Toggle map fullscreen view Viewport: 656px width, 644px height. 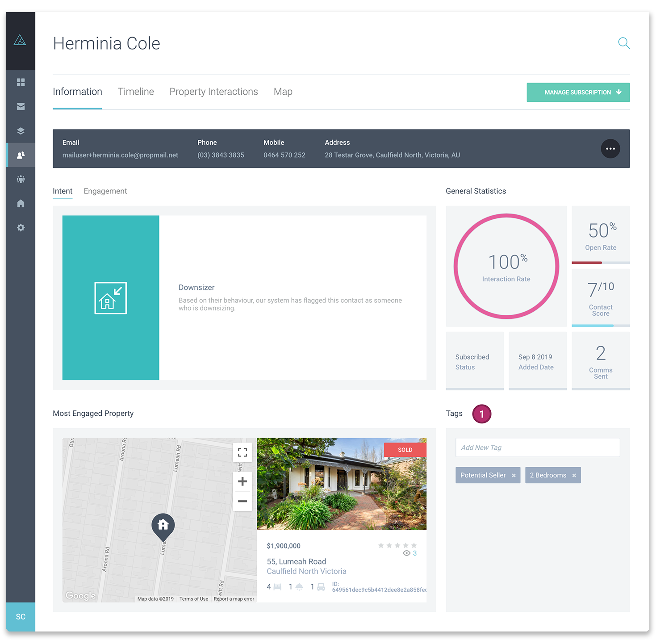[x=242, y=452]
